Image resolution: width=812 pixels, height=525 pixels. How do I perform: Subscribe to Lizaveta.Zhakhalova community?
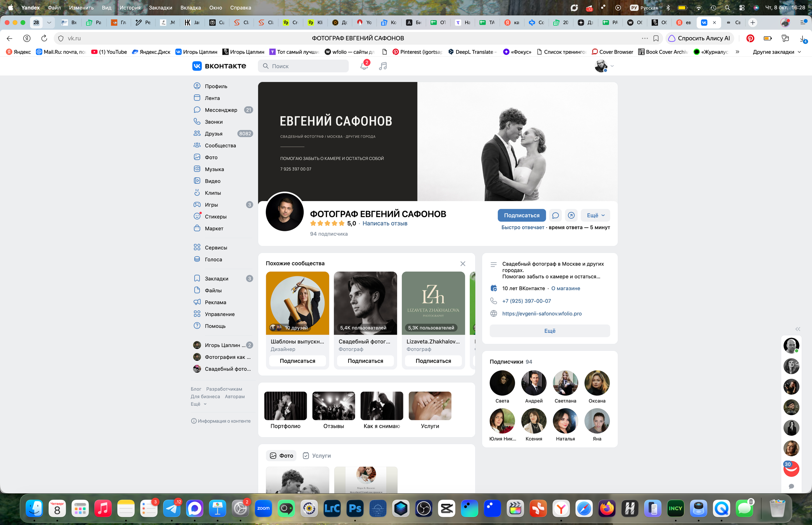433,361
